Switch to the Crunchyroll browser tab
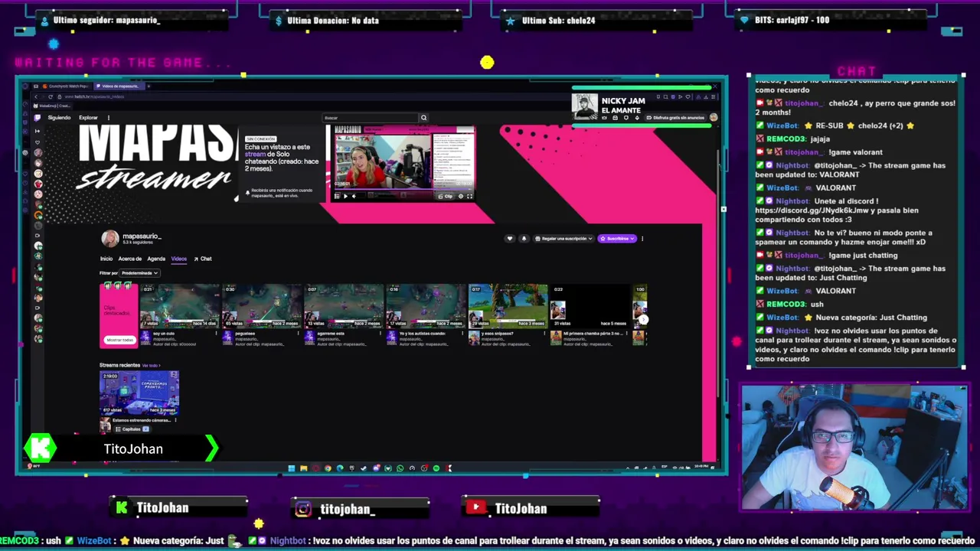 [67, 86]
